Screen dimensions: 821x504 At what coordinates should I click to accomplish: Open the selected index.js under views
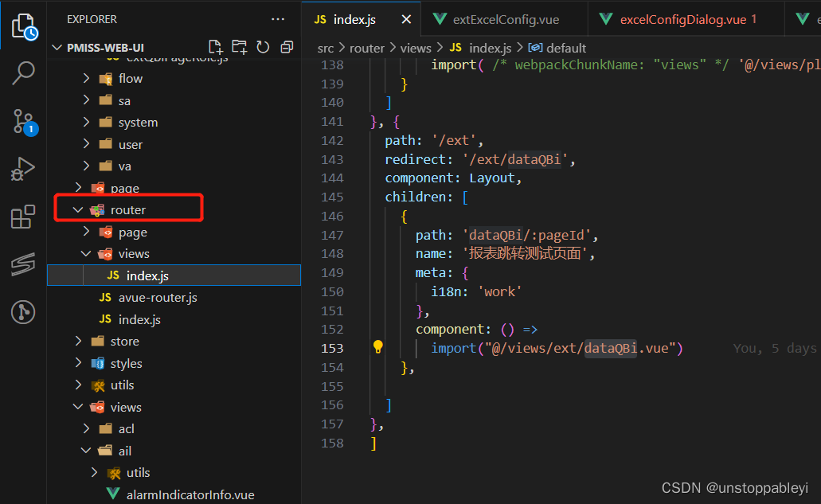click(174, 275)
